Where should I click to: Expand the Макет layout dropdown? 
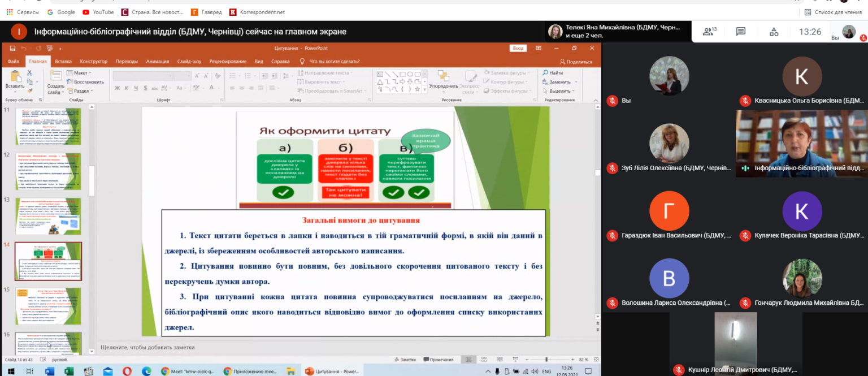[x=79, y=73]
